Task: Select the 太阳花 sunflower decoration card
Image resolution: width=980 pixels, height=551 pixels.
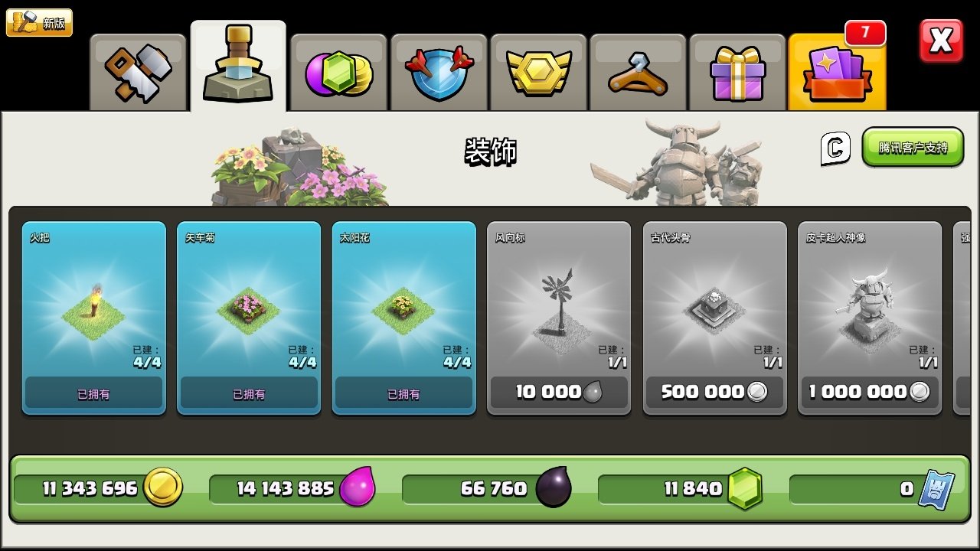Action: (x=403, y=318)
